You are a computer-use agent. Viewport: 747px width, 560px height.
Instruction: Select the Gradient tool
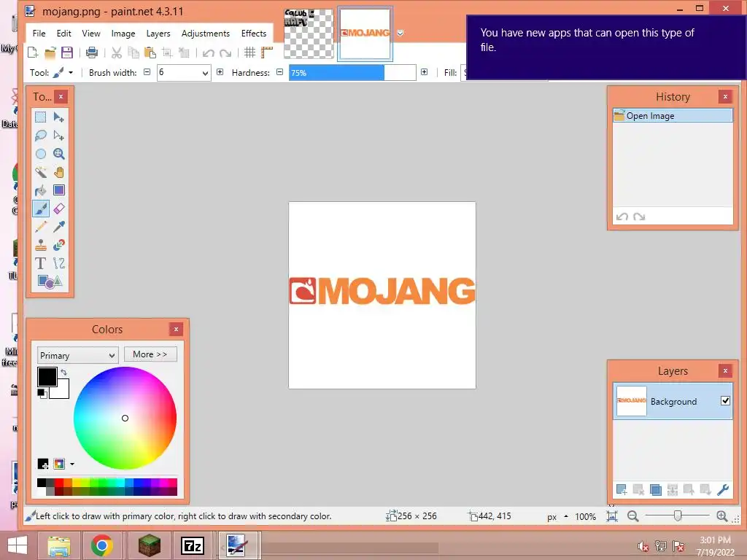pyautogui.click(x=58, y=190)
